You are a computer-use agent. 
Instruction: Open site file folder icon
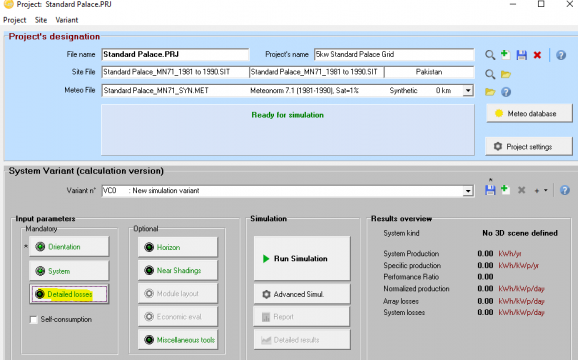pyautogui.click(x=506, y=74)
